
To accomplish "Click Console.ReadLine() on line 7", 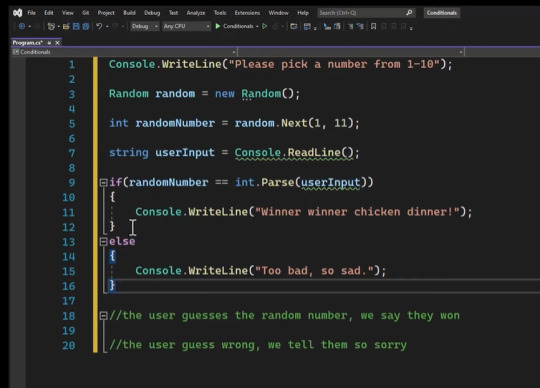I will tap(294, 153).
